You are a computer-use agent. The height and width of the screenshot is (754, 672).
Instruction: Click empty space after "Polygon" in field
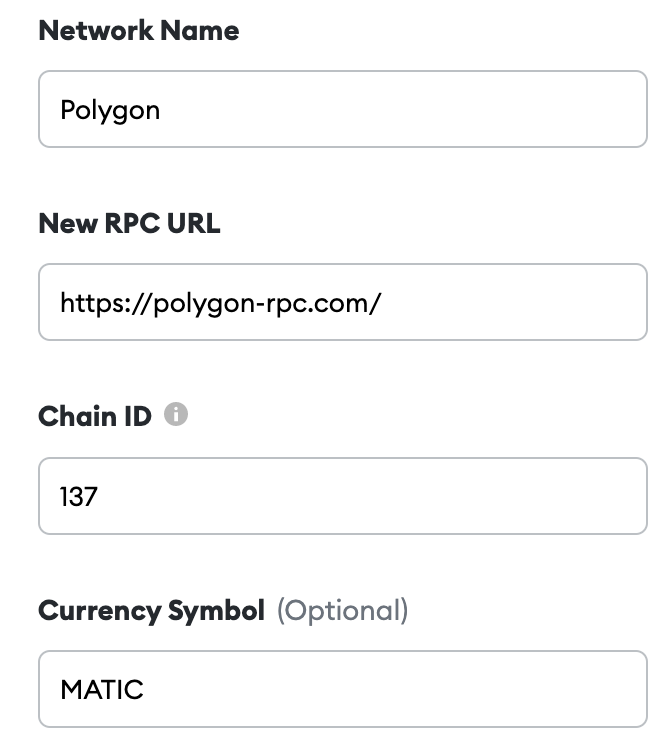400,109
